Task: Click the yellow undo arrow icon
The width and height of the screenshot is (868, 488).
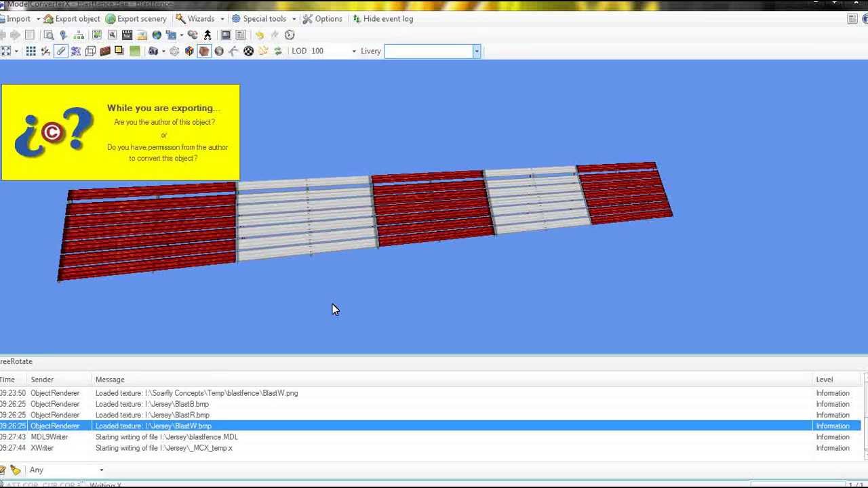Action: [x=260, y=35]
